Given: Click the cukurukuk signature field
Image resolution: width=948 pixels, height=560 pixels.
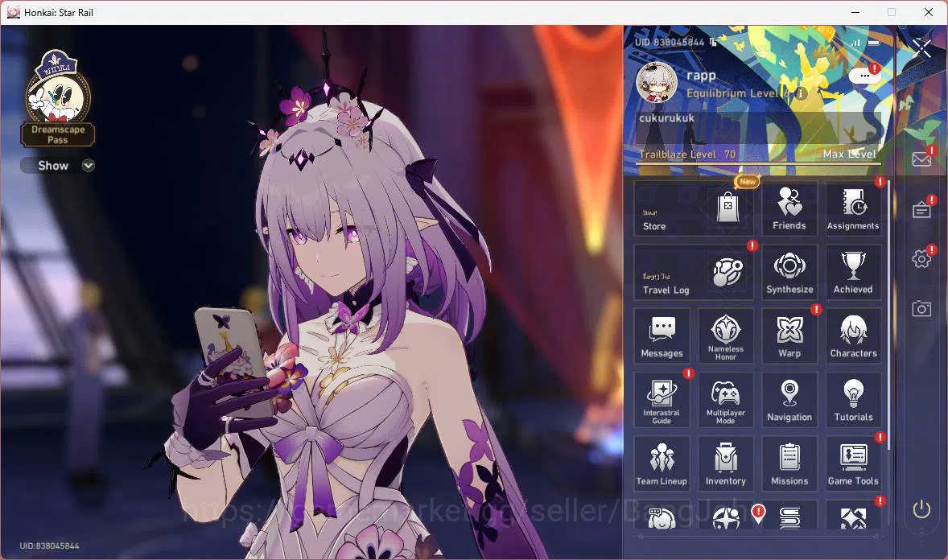Looking at the screenshot, I should tap(757, 128).
